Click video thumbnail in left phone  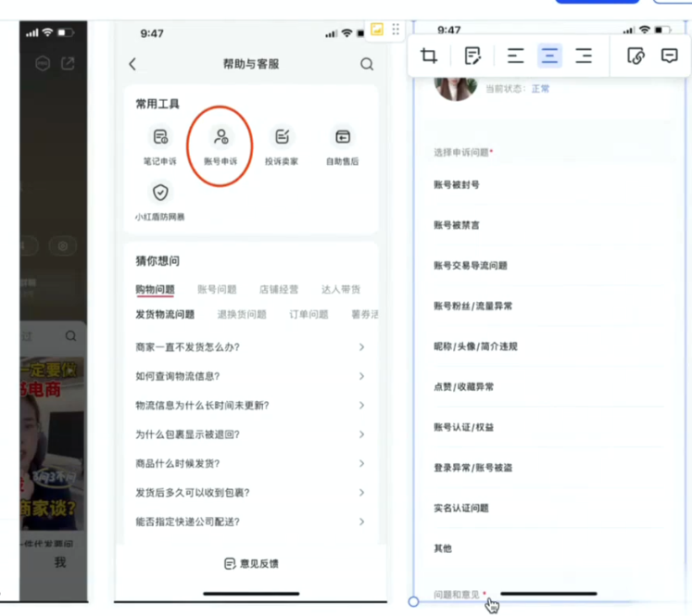(52, 444)
